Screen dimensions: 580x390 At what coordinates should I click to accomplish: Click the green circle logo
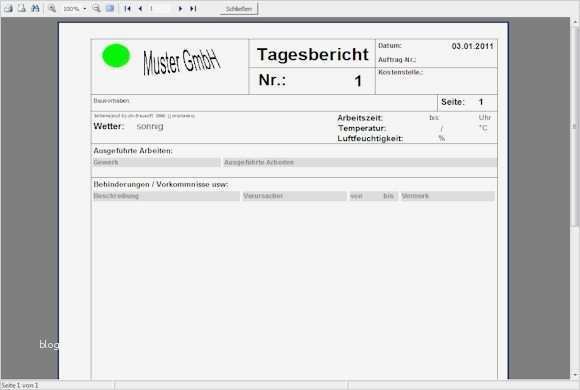click(116, 56)
